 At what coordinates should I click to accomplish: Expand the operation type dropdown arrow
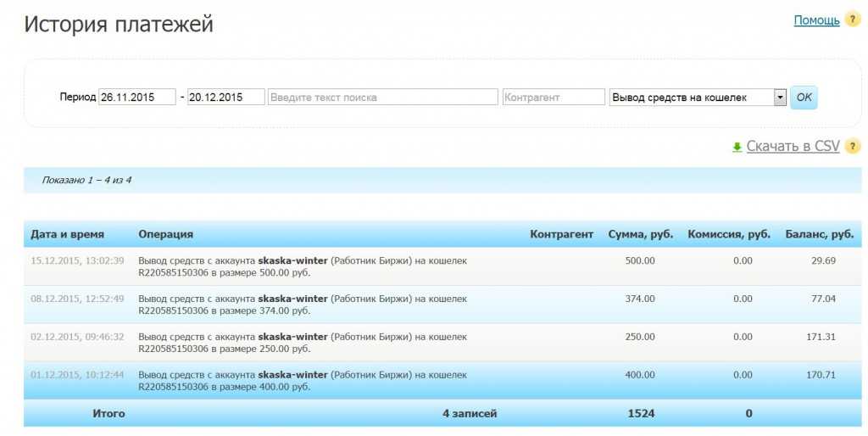click(780, 98)
